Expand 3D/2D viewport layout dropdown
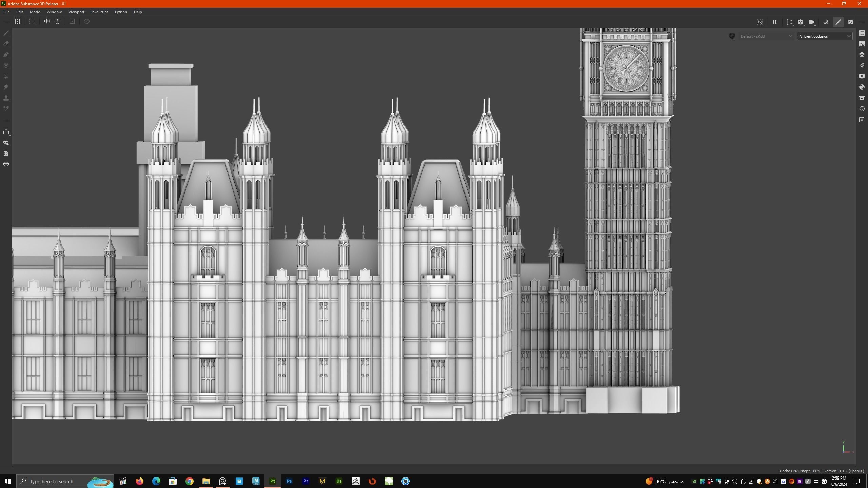The height and width of the screenshot is (488, 868). click(801, 22)
